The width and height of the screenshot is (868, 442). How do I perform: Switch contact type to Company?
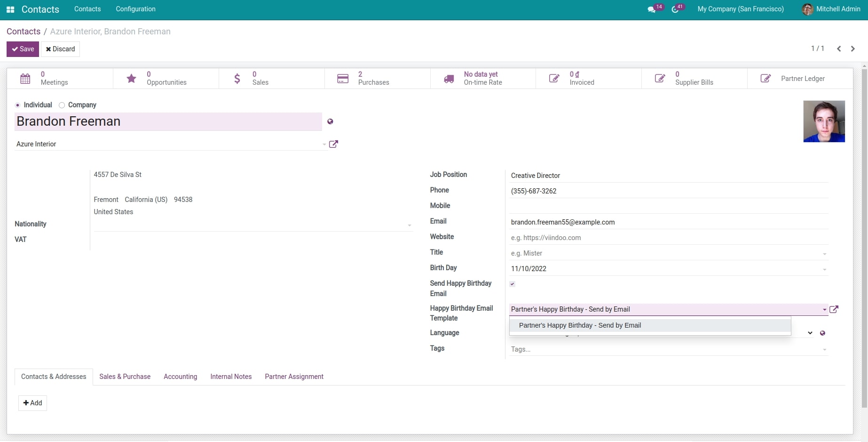[61, 105]
